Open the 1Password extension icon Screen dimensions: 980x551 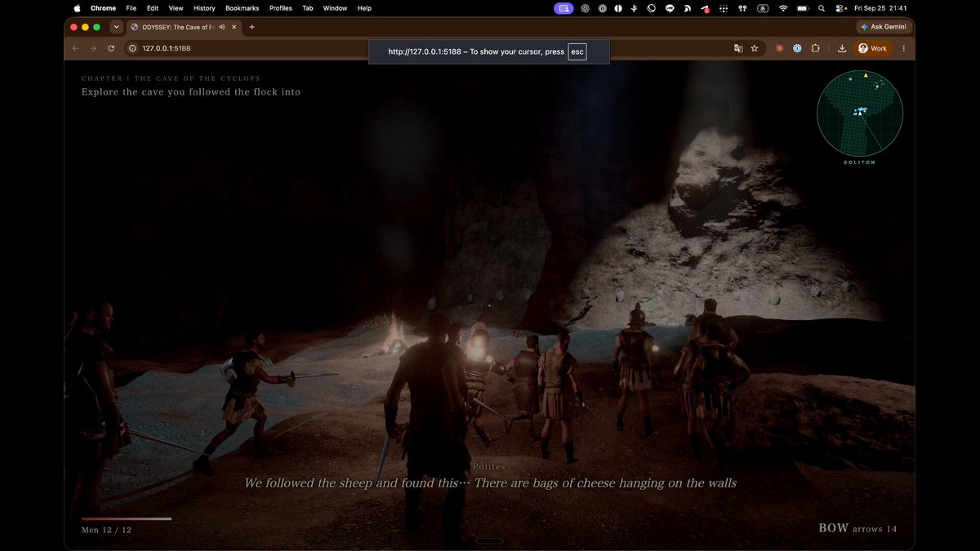(x=798, y=48)
